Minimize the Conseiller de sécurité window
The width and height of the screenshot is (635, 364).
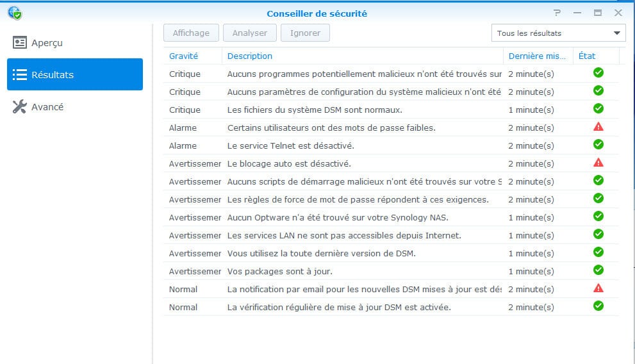point(577,13)
